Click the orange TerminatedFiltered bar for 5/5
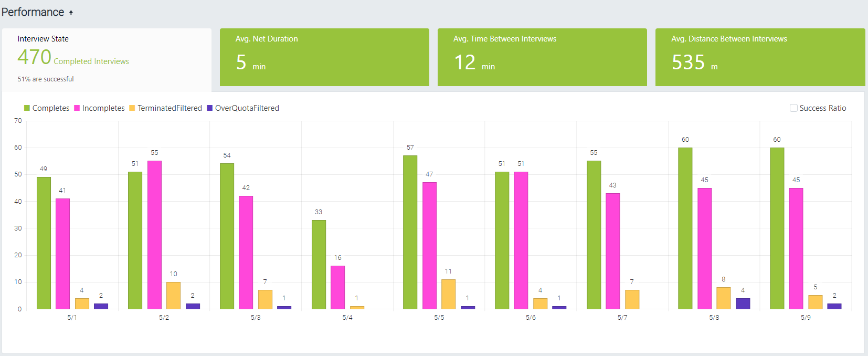Viewport: 868px width, 356px height. [x=448, y=294]
